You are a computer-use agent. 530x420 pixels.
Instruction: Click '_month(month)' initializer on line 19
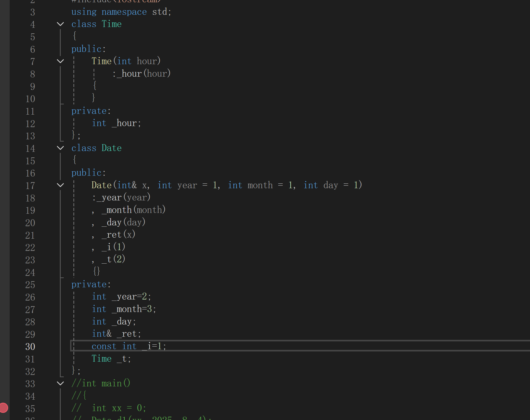[x=134, y=210]
